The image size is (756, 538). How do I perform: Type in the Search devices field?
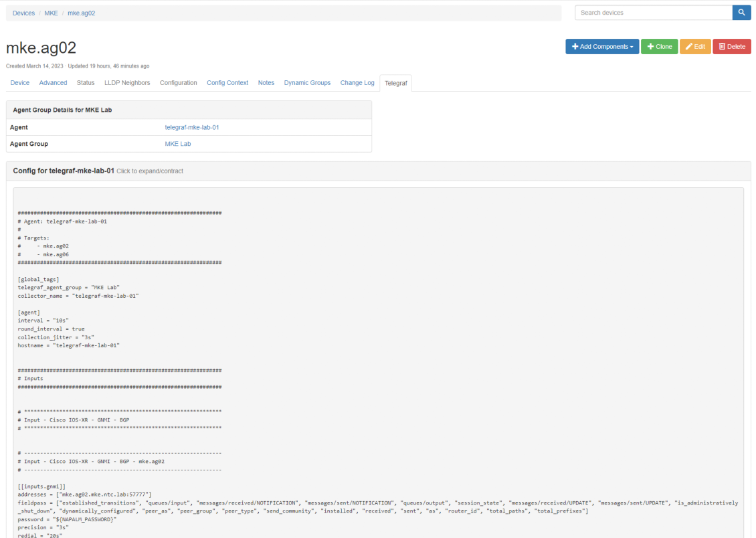click(x=653, y=13)
